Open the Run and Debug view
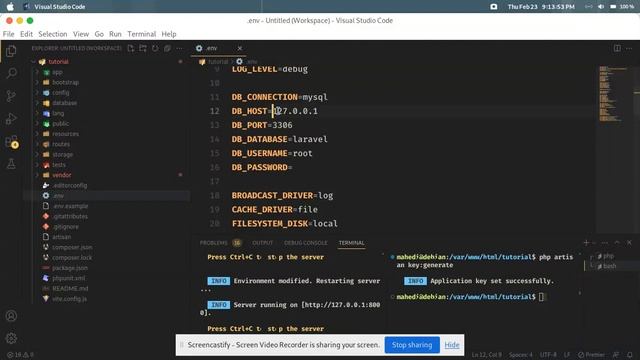640x360 pixels. (11, 119)
